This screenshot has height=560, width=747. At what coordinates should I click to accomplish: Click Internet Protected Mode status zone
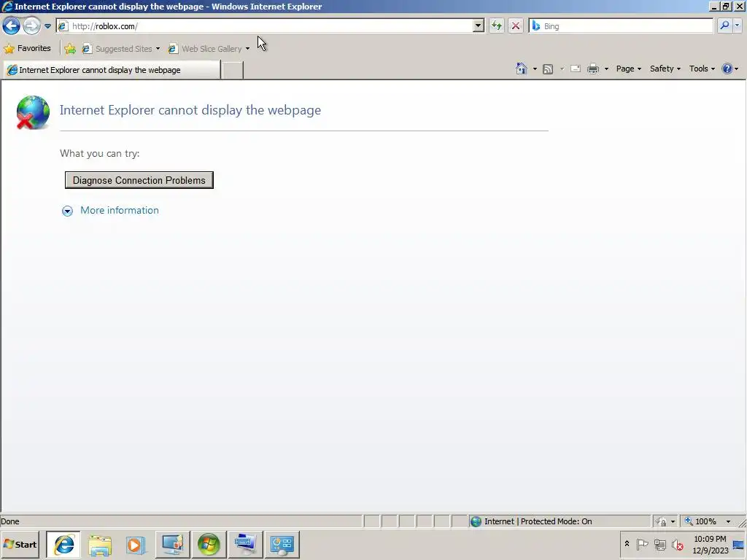(x=560, y=521)
